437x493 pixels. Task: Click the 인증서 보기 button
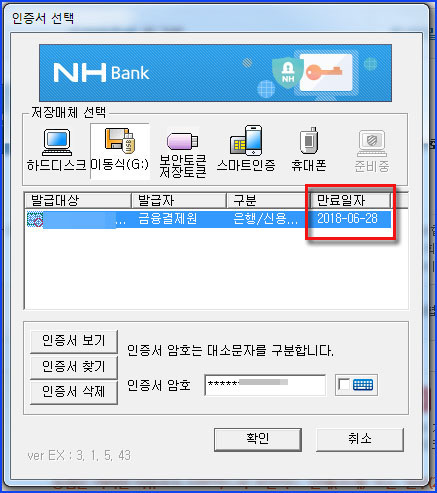[x=74, y=341]
